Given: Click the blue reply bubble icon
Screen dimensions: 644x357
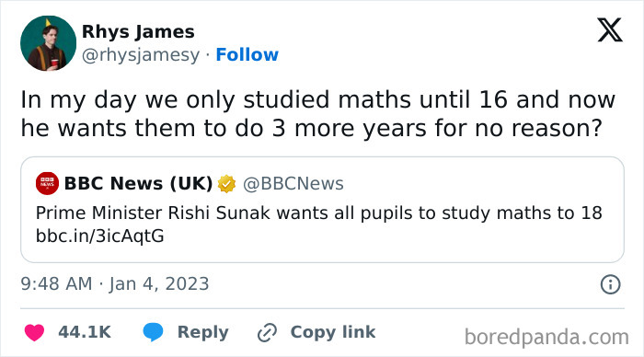Looking at the screenshot, I should pos(154,332).
